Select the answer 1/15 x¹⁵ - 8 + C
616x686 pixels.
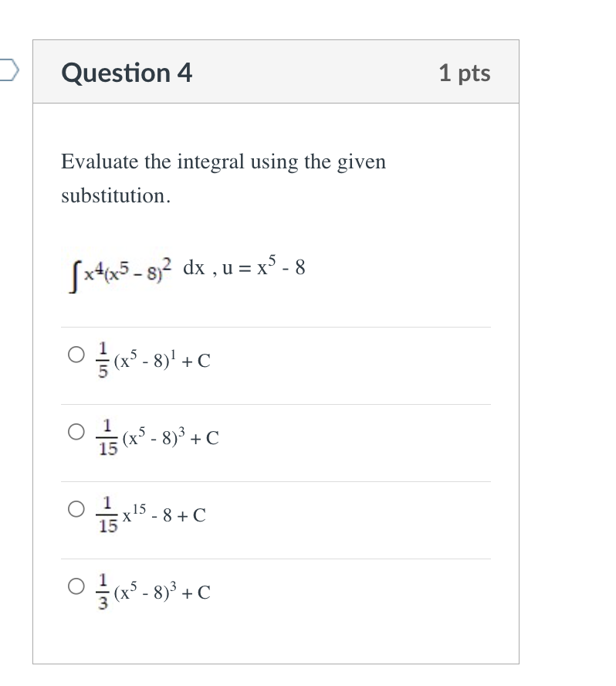(x=76, y=508)
